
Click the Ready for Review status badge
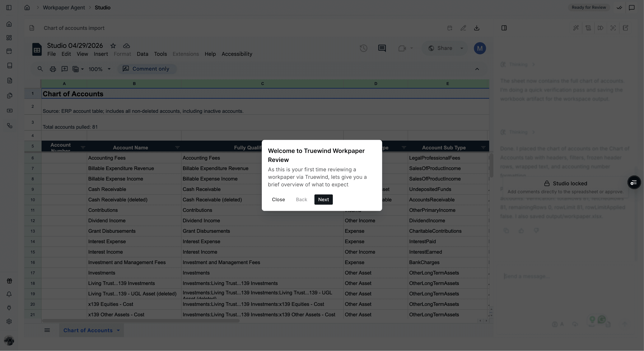(x=589, y=8)
